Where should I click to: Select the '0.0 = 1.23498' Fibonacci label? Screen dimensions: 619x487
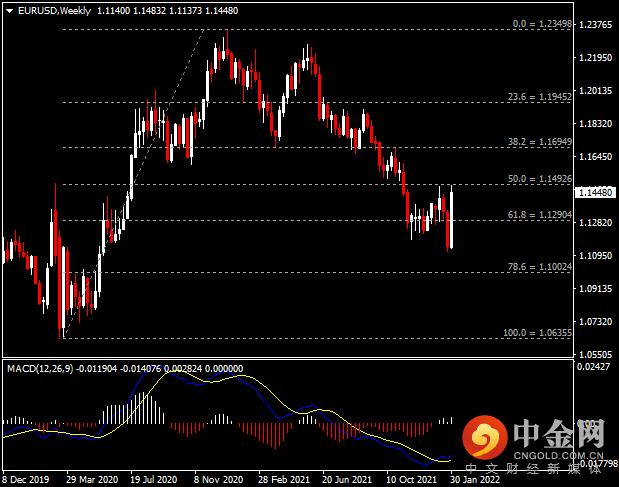pos(542,24)
